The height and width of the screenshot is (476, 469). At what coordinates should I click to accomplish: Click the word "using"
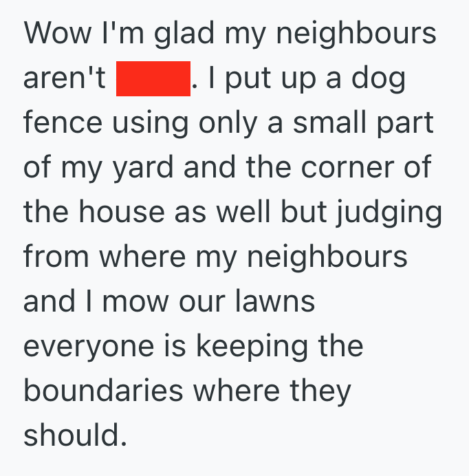point(148,123)
